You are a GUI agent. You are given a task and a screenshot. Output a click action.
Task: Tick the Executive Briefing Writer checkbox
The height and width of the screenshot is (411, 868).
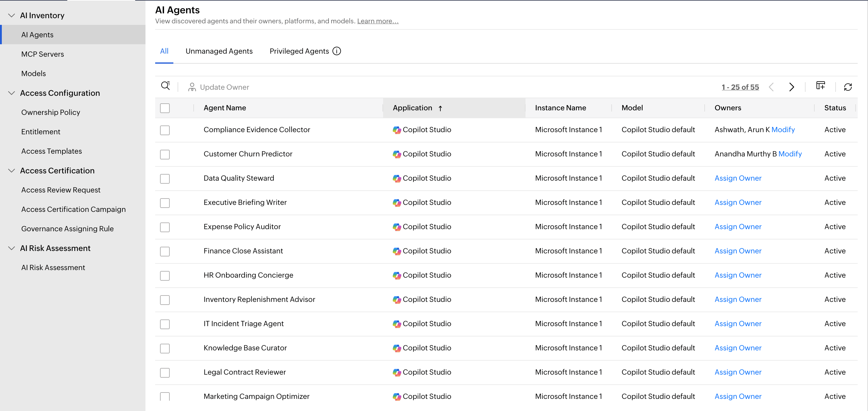pyautogui.click(x=165, y=203)
